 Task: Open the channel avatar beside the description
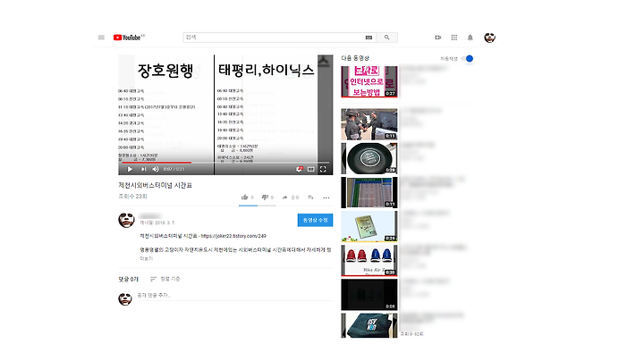coord(126,220)
